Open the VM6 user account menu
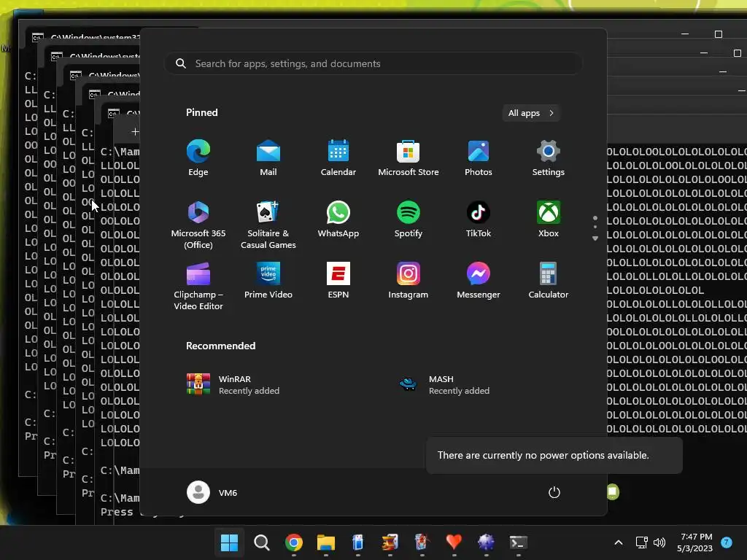This screenshot has height=560, width=747. click(x=212, y=492)
